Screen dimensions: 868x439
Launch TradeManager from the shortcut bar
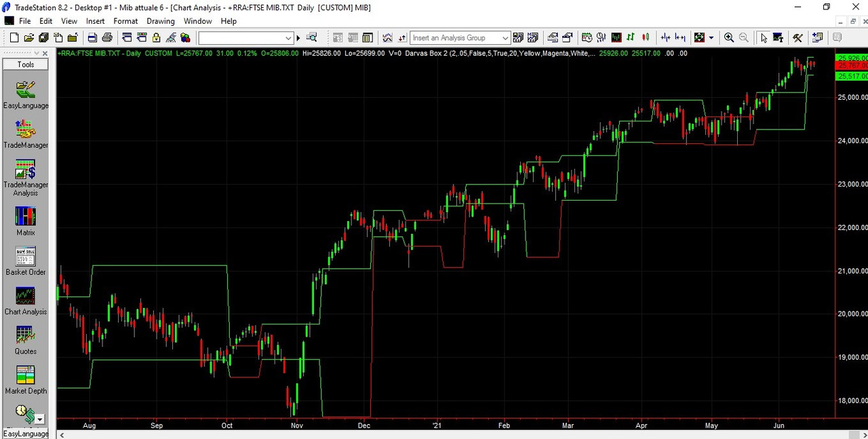click(x=25, y=130)
